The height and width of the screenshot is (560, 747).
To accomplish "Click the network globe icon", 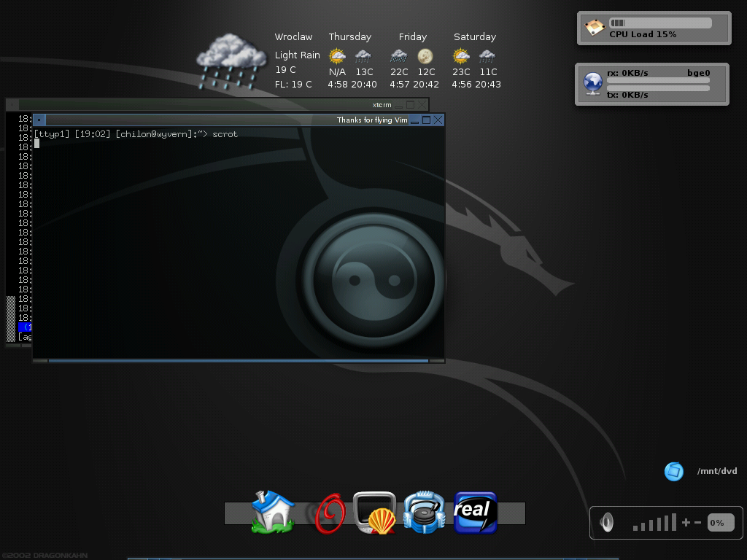I will coord(592,84).
